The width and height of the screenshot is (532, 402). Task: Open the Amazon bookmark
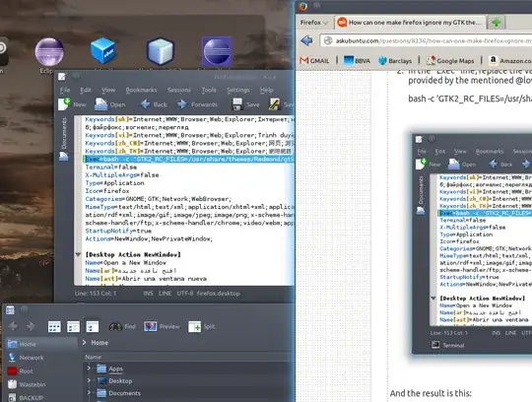point(510,61)
